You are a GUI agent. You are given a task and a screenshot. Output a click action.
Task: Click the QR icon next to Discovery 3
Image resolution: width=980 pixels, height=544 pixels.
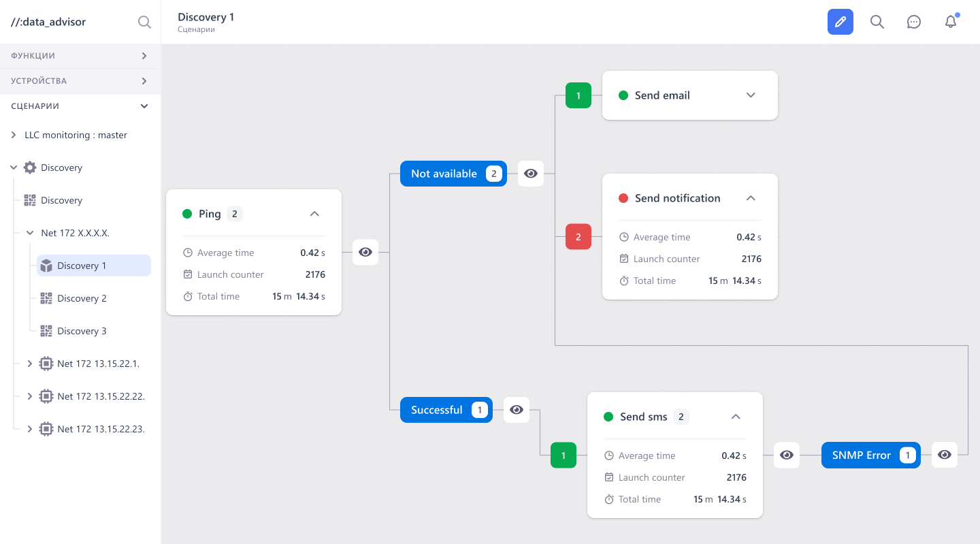(x=46, y=331)
